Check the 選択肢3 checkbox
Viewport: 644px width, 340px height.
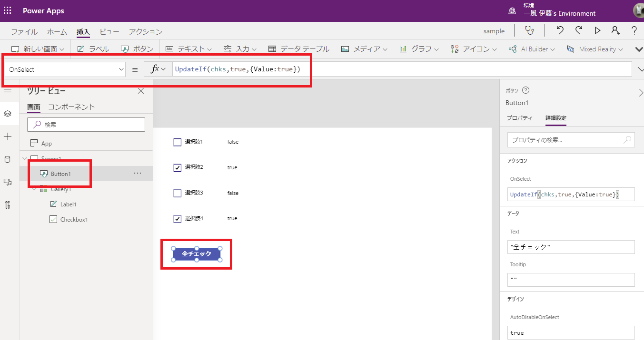[x=178, y=193]
